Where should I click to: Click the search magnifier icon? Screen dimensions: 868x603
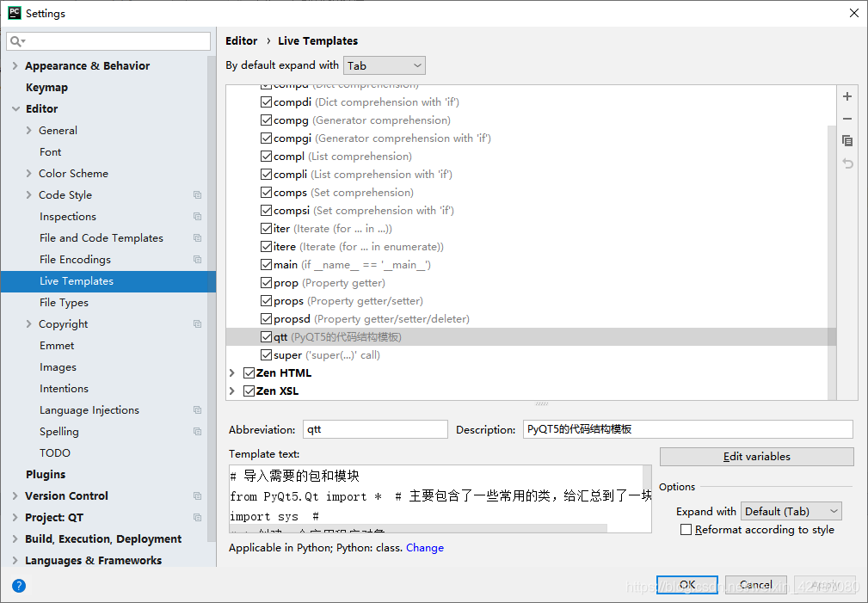point(16,41)
